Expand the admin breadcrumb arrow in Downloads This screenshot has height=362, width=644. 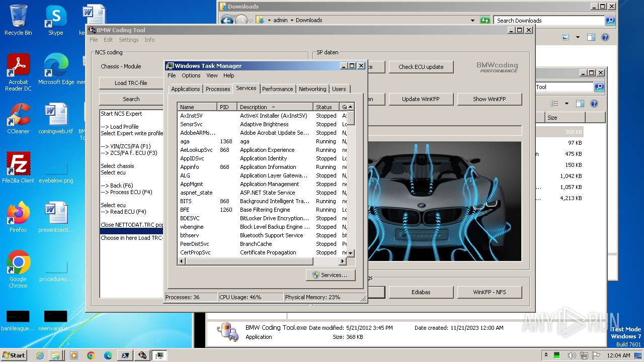(292, 20)
